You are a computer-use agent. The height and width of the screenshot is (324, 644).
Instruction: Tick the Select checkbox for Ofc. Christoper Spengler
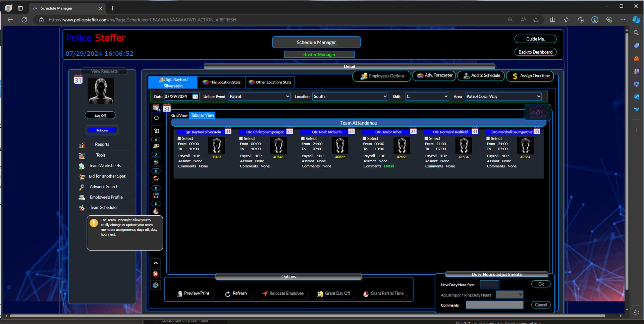(x=241, y=139)
